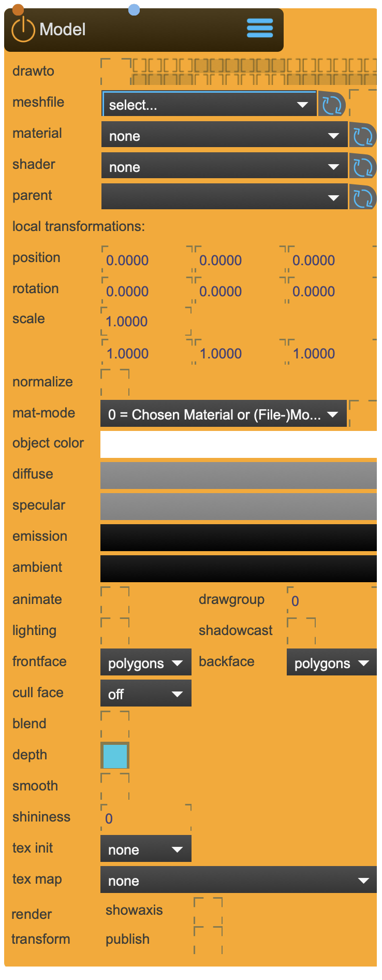Enable the showaxis checkbox
The height and width of the screenshot is (980, 382).
click(208, 911)
